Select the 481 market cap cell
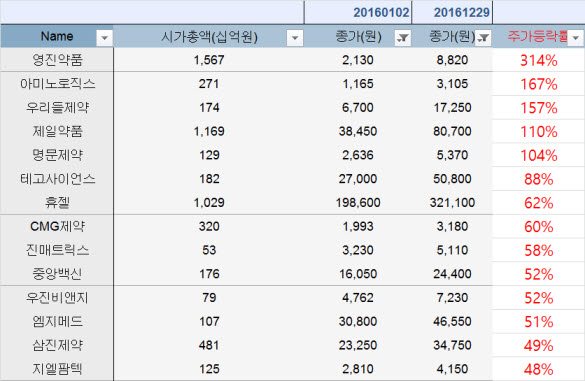This screenshot has width=585, height=381. click(x=209, y=345)
